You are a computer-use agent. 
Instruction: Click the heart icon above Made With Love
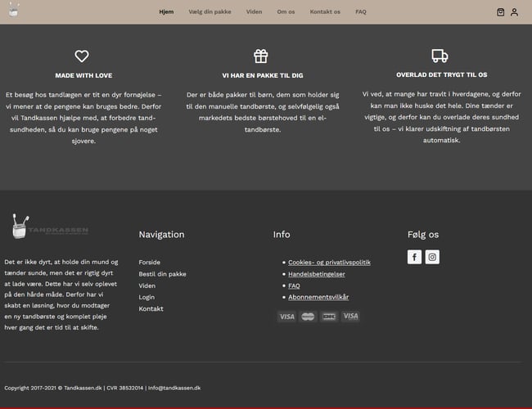coord(82,56)
